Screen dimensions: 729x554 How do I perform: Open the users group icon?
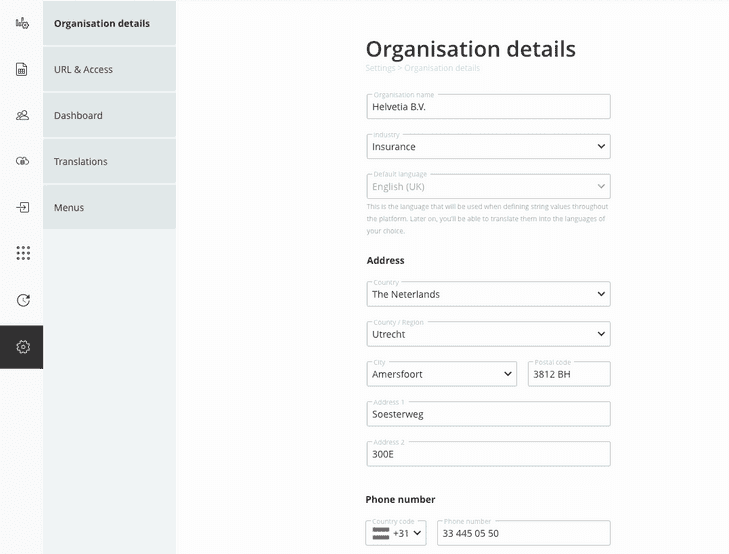pos(22,115)
